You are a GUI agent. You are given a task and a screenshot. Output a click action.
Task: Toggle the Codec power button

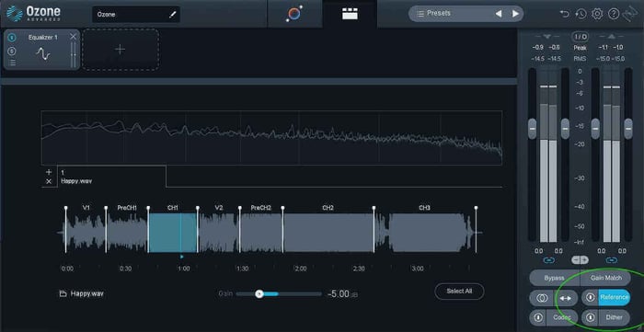click(538, 317)
